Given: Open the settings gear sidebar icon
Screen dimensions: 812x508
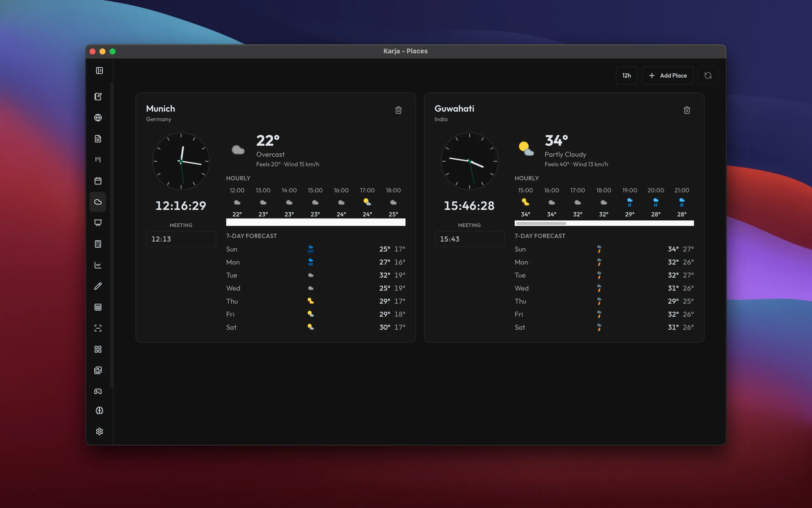Looking at the screenshot, I should point(99,431).
